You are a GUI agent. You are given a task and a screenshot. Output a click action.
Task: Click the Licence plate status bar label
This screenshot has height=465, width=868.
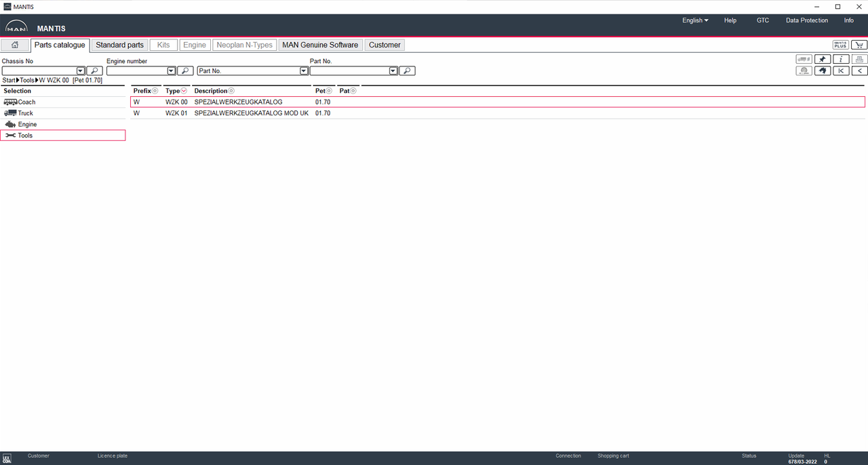coord(113,456)
